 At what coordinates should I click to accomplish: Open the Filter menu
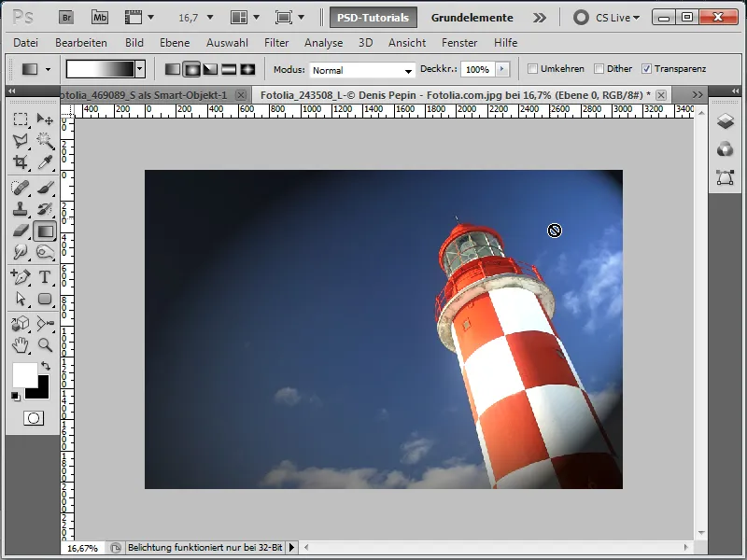click(276, 43)
